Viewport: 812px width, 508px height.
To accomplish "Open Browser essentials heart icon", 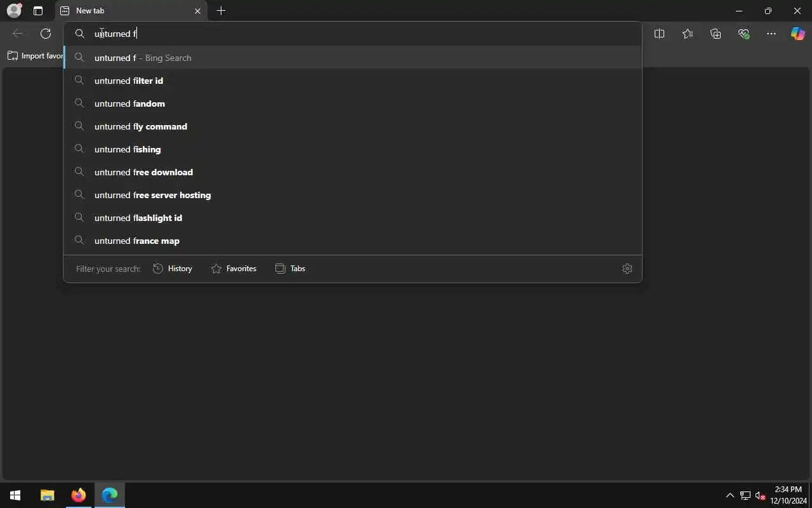I will pos(743,34).
